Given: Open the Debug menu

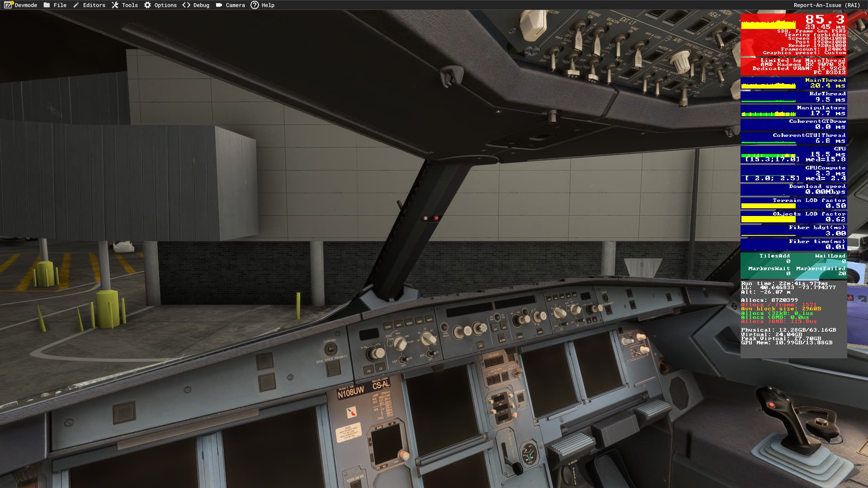Looking at the screenshot, I should [196, 5].
